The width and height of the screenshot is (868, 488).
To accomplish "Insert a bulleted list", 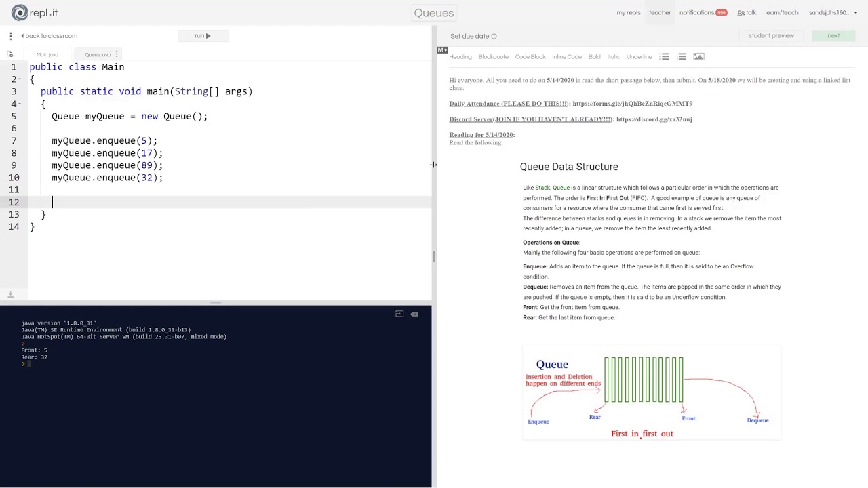I will [x=664, y=57].
